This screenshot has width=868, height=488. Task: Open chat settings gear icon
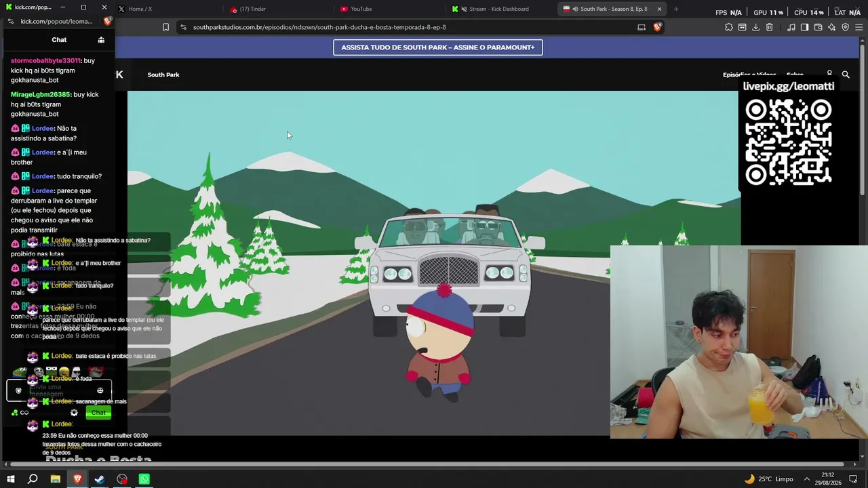pos(74,413)
